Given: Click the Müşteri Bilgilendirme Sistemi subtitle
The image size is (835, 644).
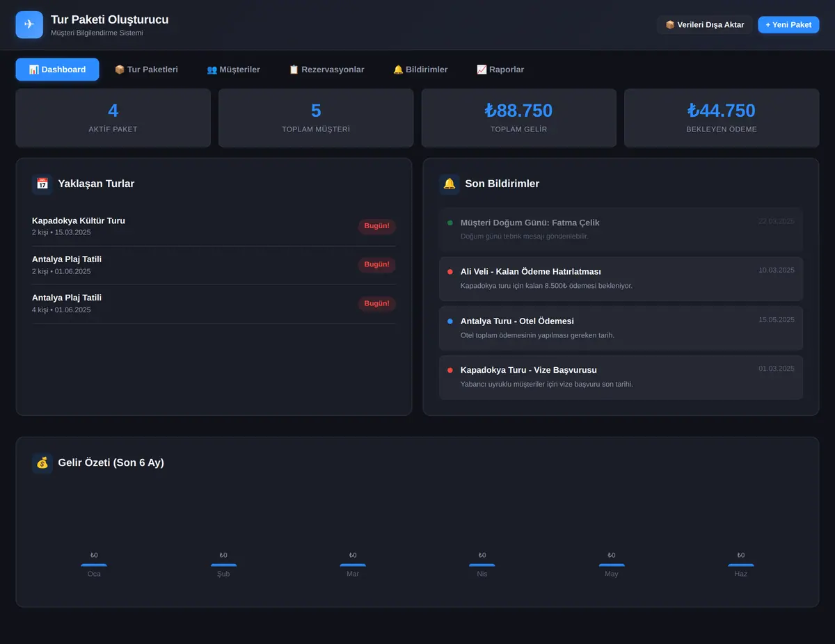Looking at the screenshot, I should [x=97, y=33].
